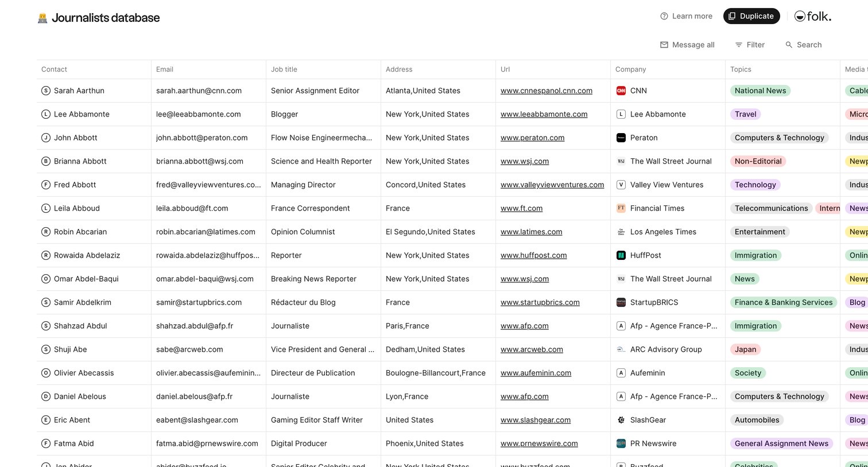
Task: Click the Peraton company logo icon
Action: (x=621, y=138)
